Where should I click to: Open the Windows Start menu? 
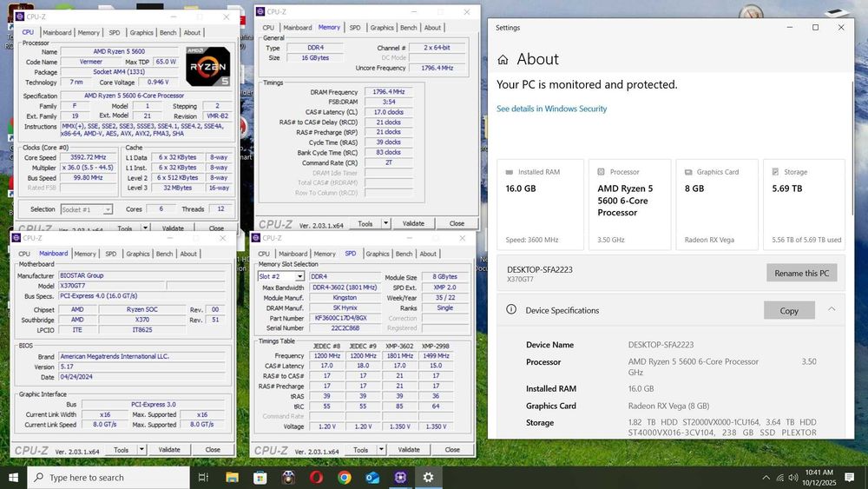(x=13, y=478)
